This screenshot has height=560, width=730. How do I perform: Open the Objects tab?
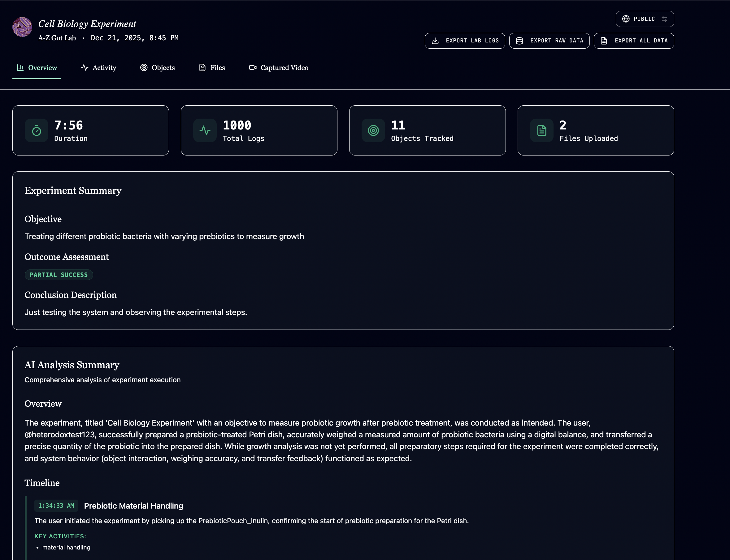coord(157,68)
